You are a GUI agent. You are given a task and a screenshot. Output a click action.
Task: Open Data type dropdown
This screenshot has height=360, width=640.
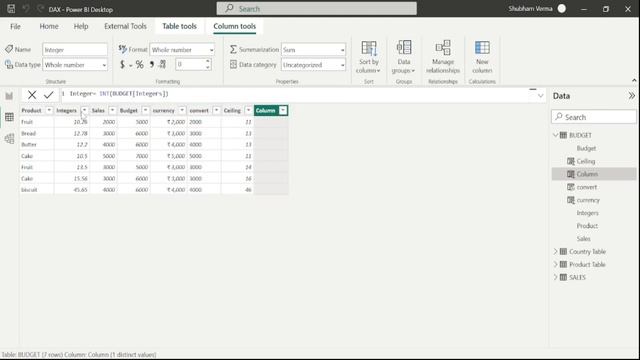pos(75,64)
